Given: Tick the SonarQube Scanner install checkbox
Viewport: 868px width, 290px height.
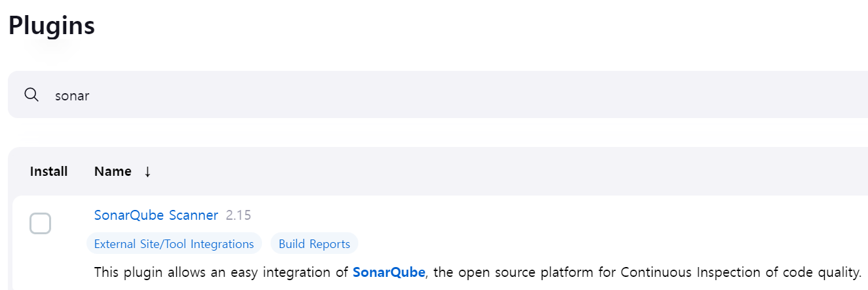Looking at the screenshot, I should pos(40,224).
